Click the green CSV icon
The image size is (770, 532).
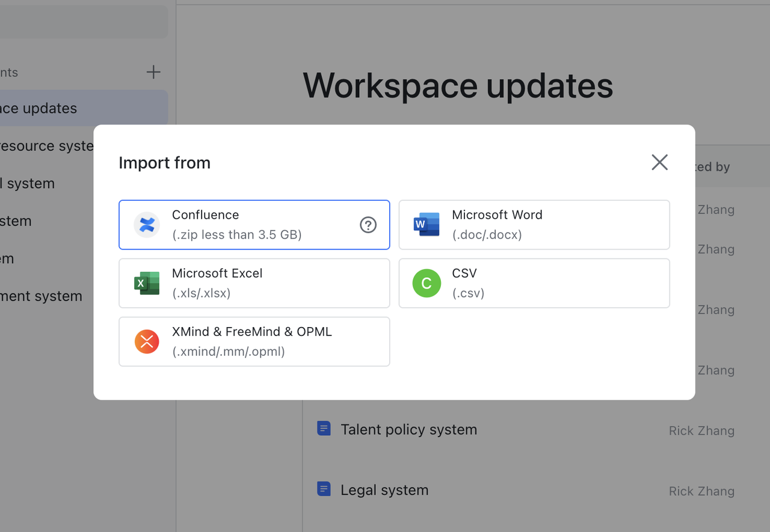[427, 283]
